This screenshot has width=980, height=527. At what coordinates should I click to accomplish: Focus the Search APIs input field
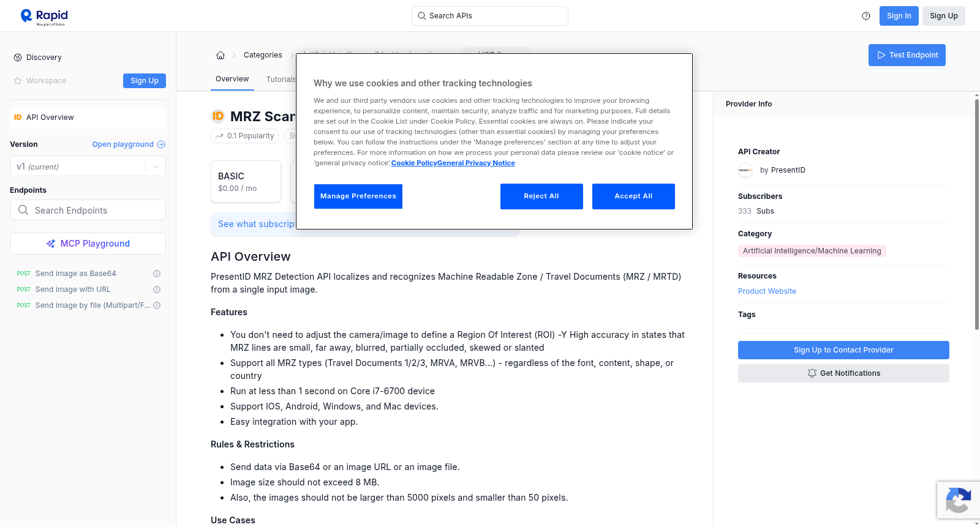pos(490,16)
